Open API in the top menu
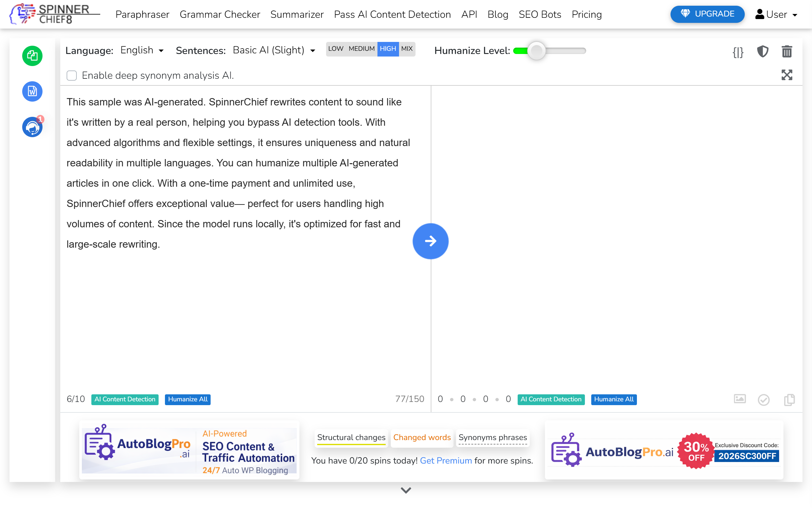Screen dimensions: 812x508 [x=469, y=15]
